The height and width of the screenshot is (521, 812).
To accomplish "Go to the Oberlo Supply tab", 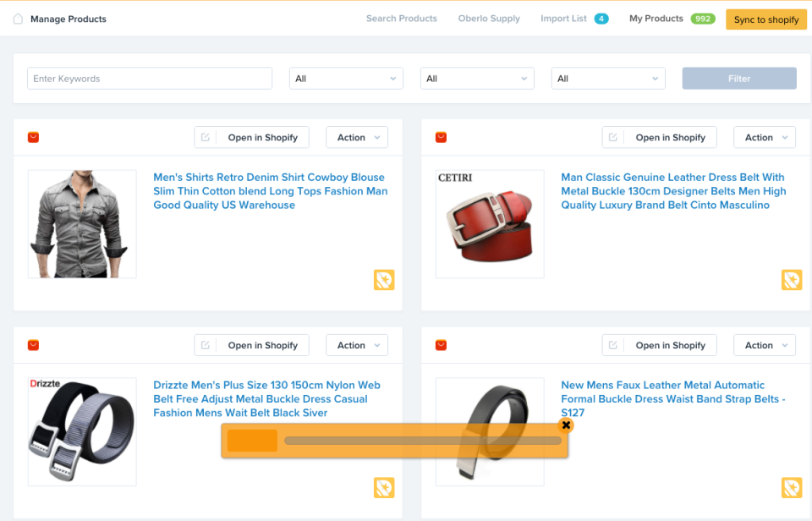I will 489,18.
